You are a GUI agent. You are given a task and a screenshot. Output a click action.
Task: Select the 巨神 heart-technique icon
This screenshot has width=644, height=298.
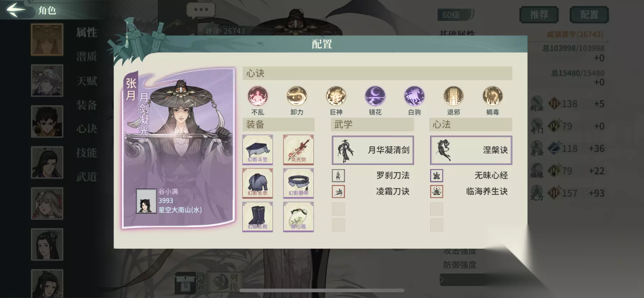point(336,96)
